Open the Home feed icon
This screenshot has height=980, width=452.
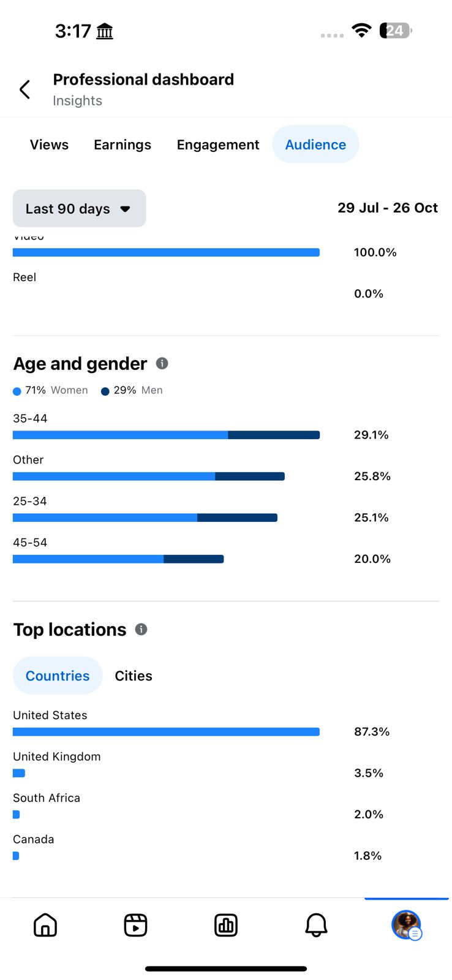(x=45, y=925)
